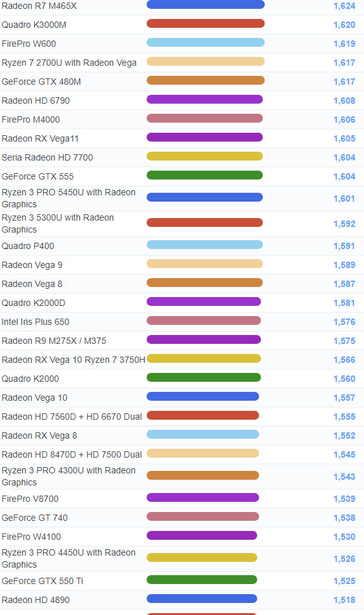Screen dimensions: 364x615
Task: Click the score 1,620
Action: pos(344,25)
